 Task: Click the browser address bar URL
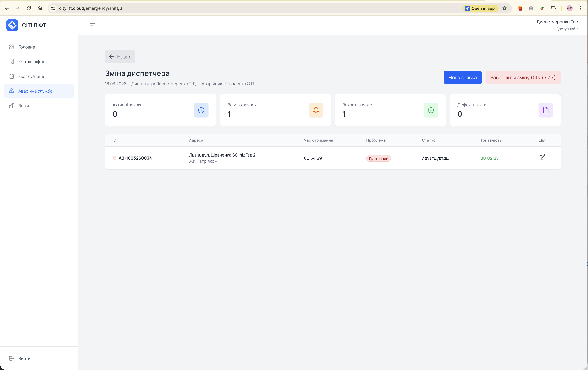(91, 8)
